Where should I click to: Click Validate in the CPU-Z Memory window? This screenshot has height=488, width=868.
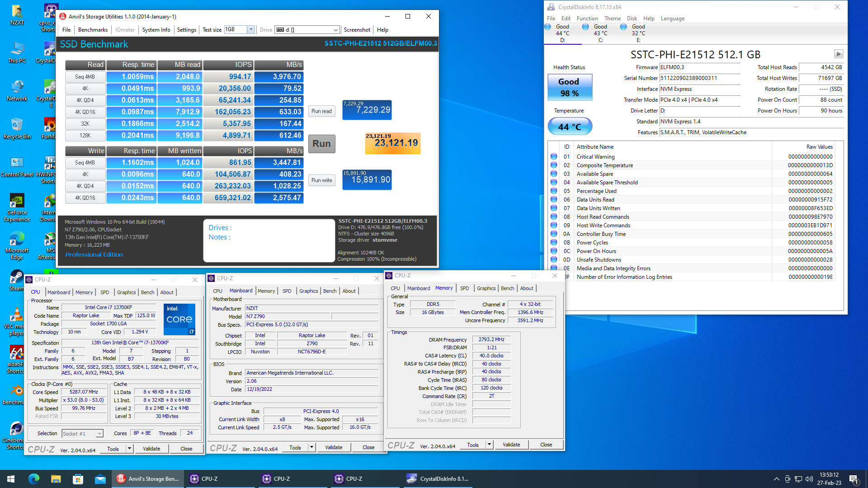(511, 444)
